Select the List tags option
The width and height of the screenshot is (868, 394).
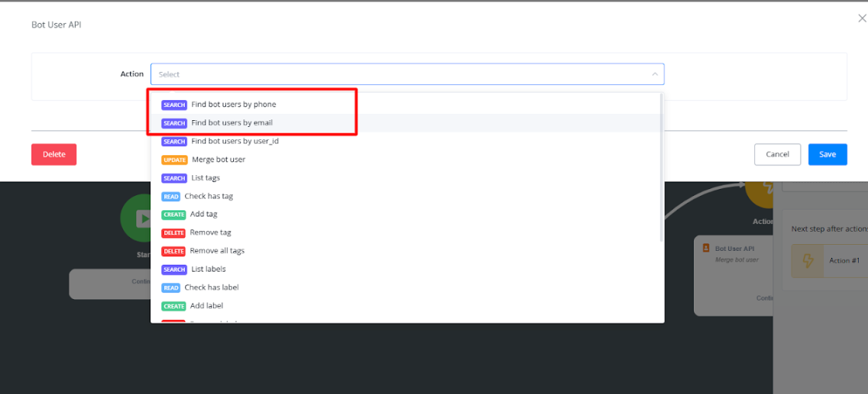(207, 178)
